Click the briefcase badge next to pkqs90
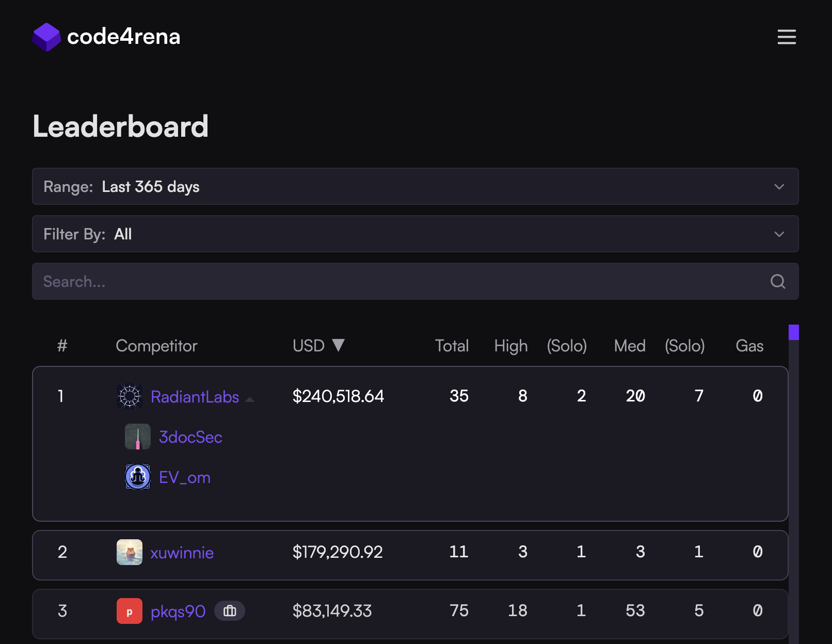This screenshot has height=644, width=832. click(230, 611)
